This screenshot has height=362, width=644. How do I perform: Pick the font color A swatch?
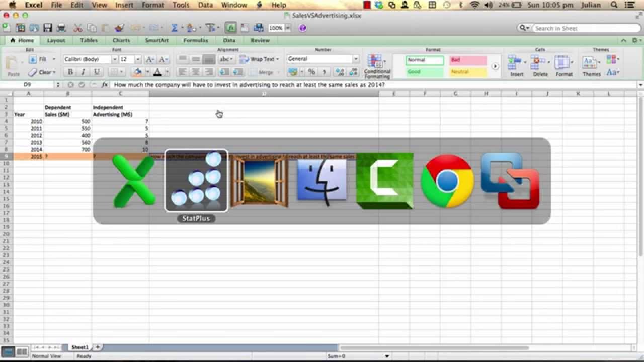tap(157, 72)
